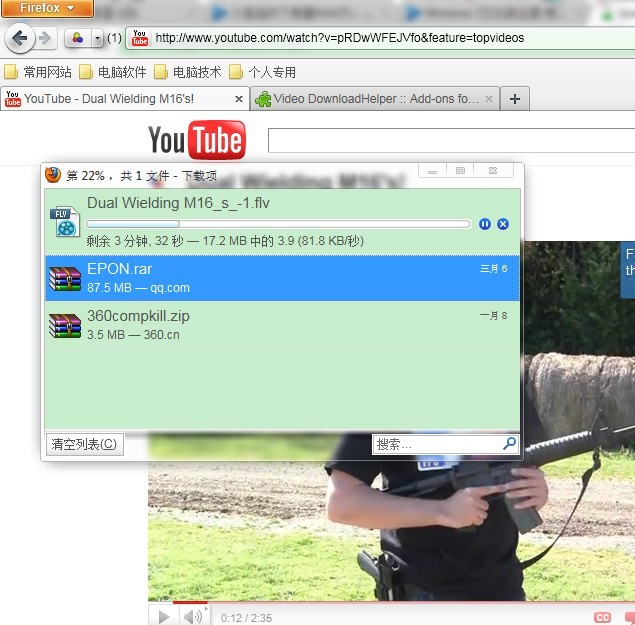The width and height of the screenshot is (635, 625).
Task: Close the YouTube tab
Action: 239,99
